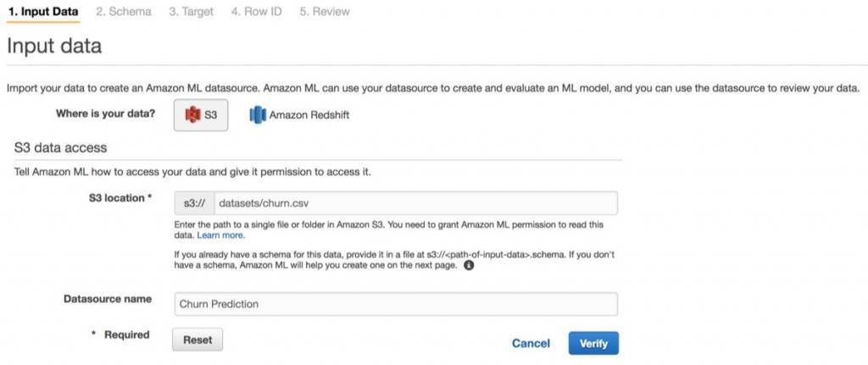Click the "S3 location" field label
The height and width of the screenshot is (365, 868).
(x=120, y=197)
